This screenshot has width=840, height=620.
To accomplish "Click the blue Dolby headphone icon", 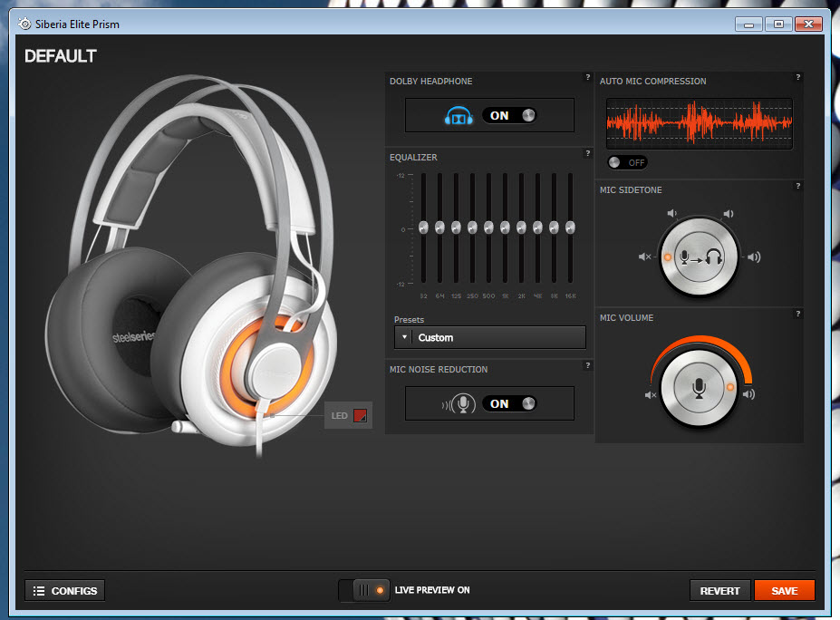I will click(459, 116).
